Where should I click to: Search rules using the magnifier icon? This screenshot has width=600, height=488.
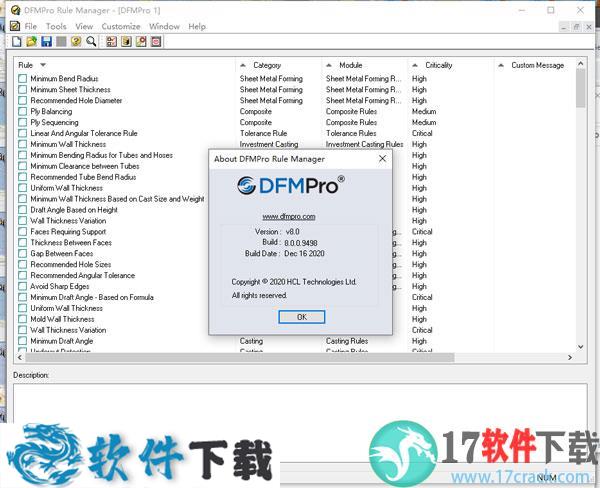point(91,41)
